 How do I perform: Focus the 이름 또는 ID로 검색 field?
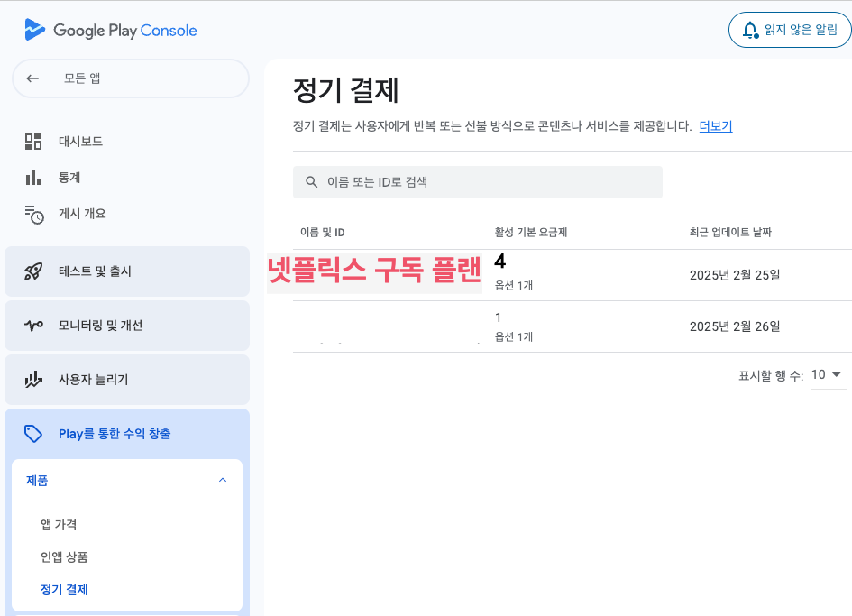point(478,182)
